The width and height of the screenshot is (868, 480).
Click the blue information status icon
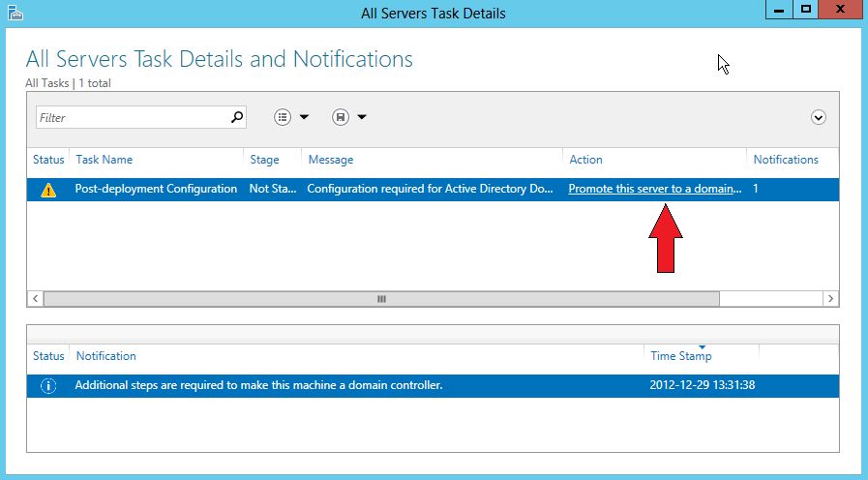[48, 386]
